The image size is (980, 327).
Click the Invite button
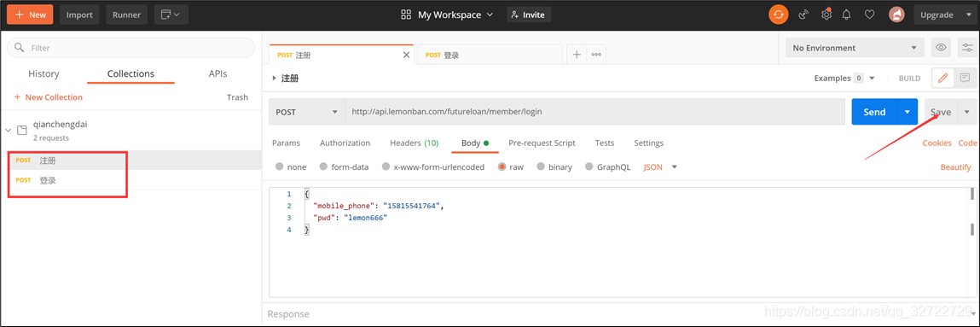coord(529,15)
